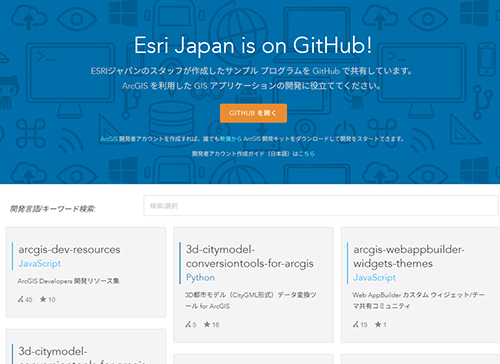
Task: Click the star icon on the arcgis-webappbuilder card
Action: tap(378, 324)
